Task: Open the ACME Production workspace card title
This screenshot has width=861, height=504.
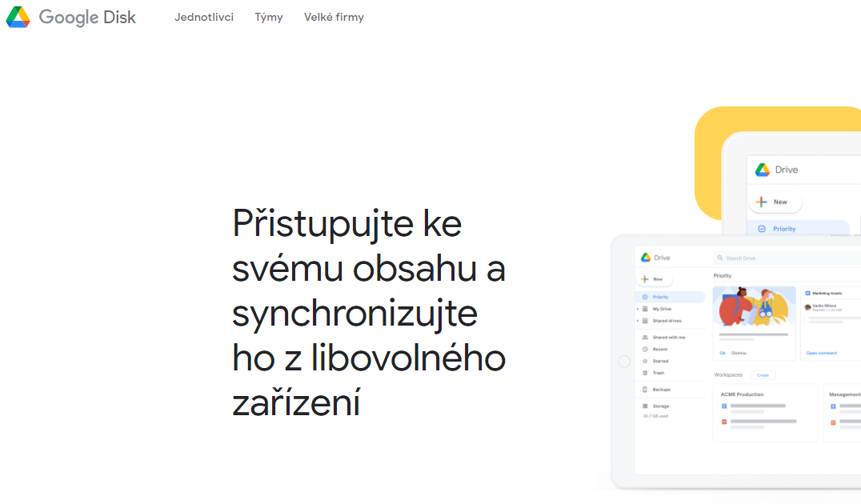Action: pos(742,394)
